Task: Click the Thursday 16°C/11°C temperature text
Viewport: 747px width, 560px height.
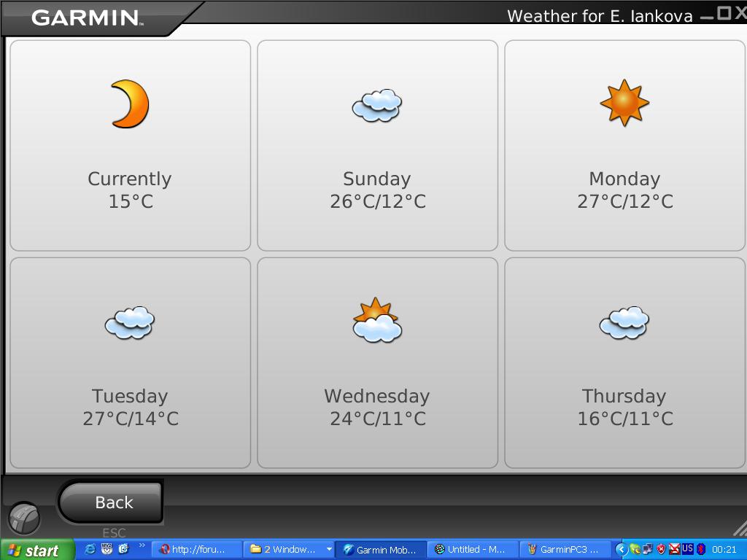Action: point(625,419)
